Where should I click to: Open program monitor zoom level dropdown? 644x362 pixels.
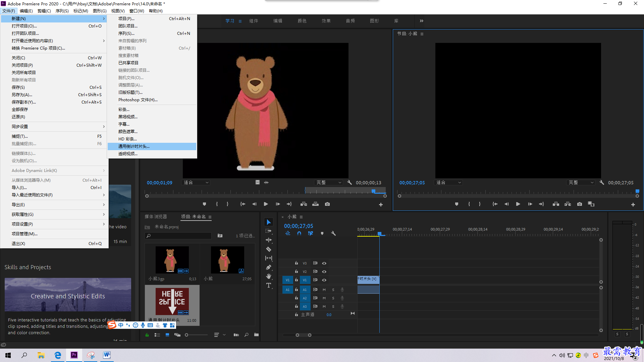click(x=448, y=183)
